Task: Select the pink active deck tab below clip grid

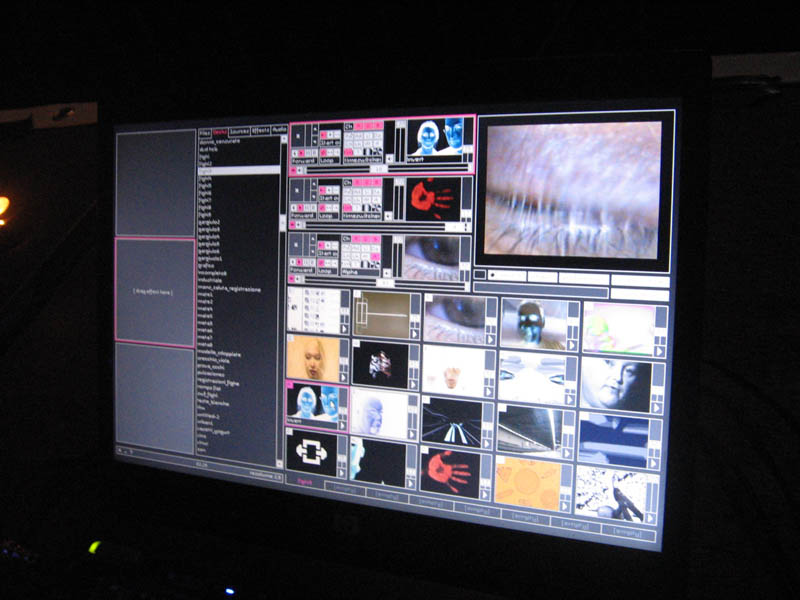Action: pos(305,482)
